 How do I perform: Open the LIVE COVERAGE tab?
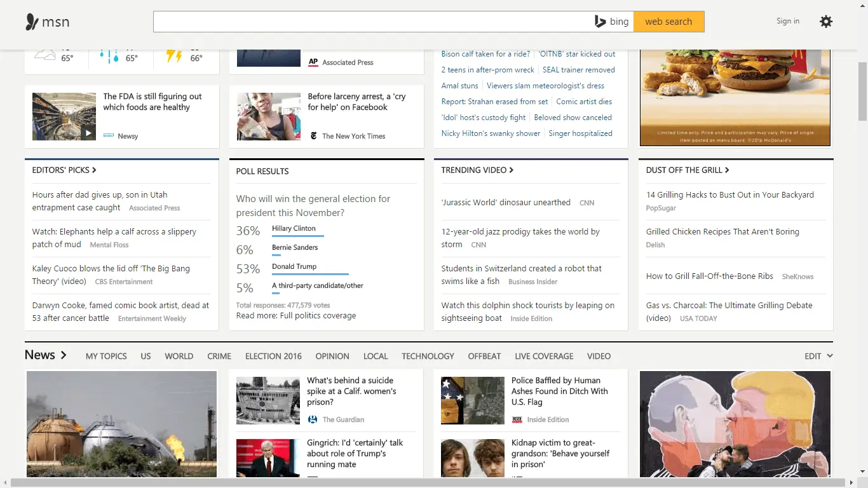[x=544, y=356]
